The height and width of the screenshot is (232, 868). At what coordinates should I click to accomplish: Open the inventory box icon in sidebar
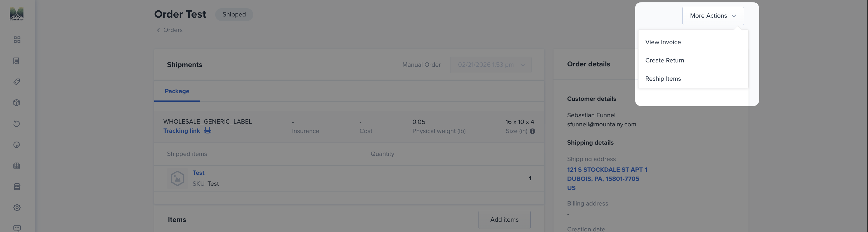coord(17,103)
